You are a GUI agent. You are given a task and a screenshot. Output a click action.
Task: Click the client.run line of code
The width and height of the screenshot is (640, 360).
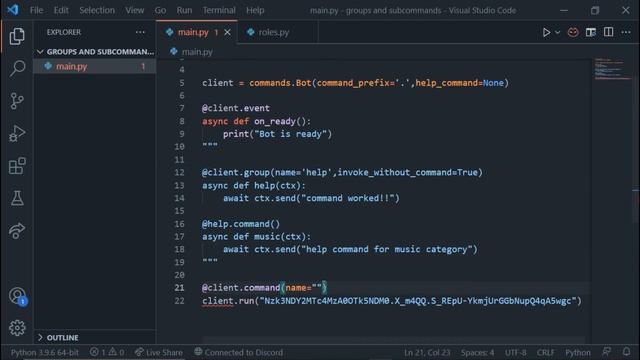coord(391,301)
